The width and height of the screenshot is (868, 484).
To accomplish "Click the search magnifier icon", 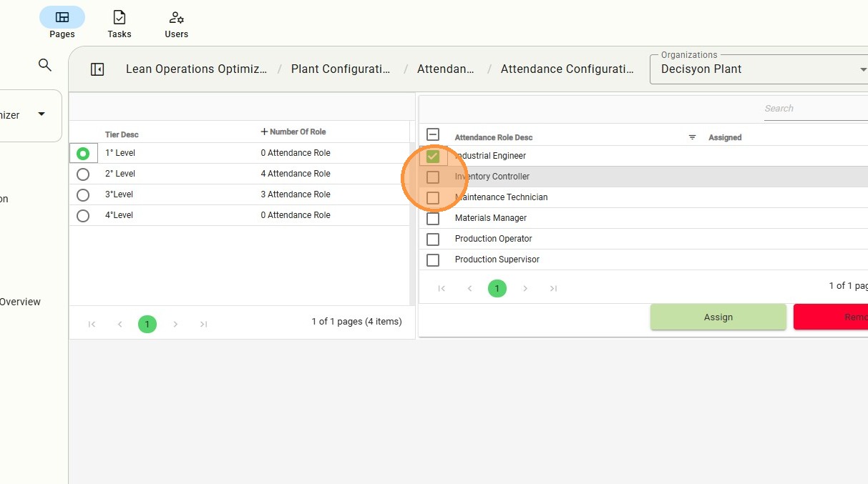I will 45,65.
